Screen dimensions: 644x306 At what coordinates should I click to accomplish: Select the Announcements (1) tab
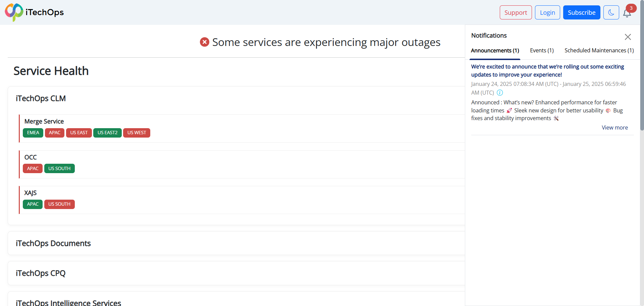495,50
